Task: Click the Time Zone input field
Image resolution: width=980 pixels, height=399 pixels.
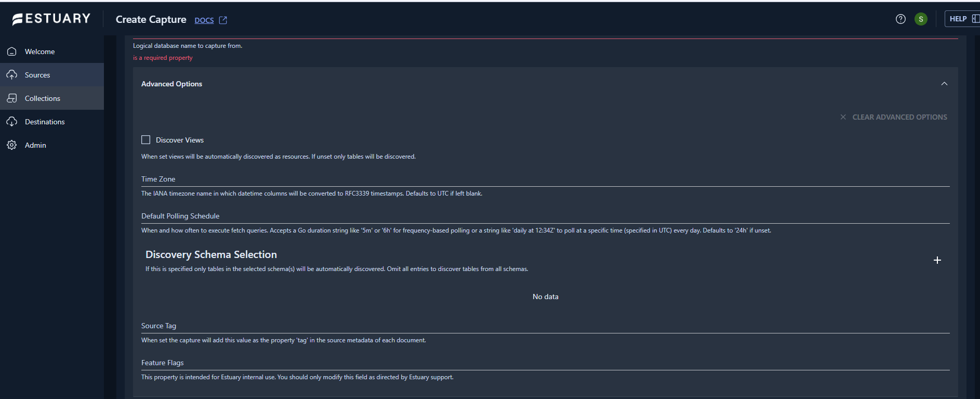Action: 545,179
